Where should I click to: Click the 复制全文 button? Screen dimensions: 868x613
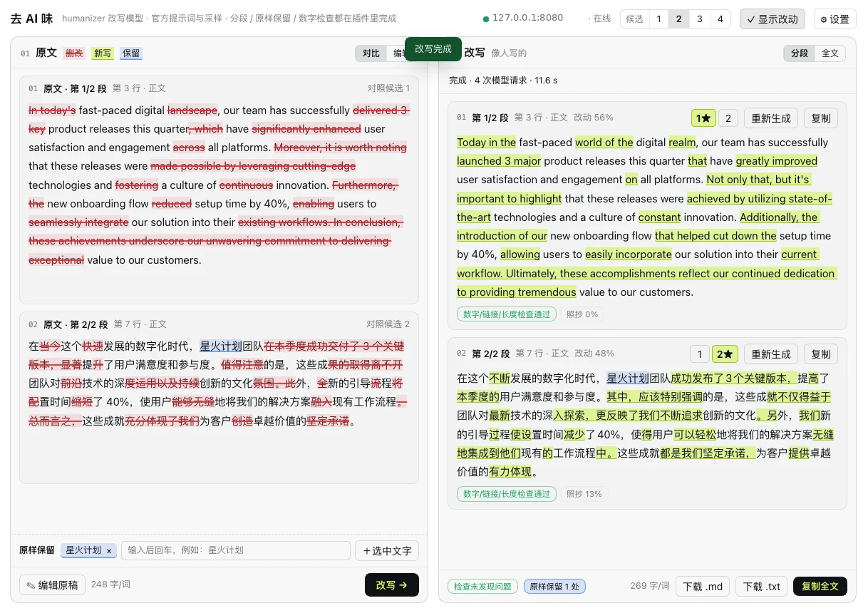(820, 587)
